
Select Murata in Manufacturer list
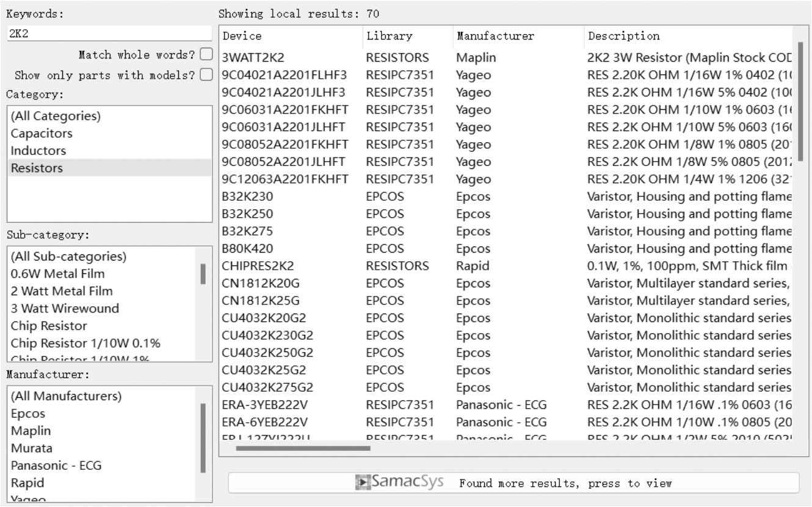[31, 448]
